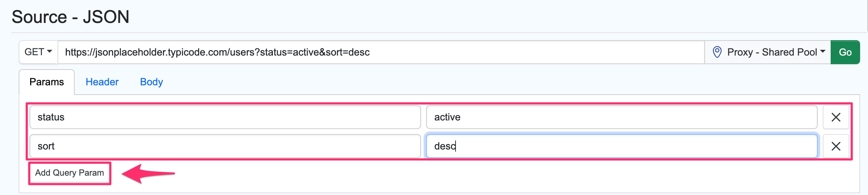Click the location pin icon beside Proxy

pyautogui.click(x=717, y=52)
